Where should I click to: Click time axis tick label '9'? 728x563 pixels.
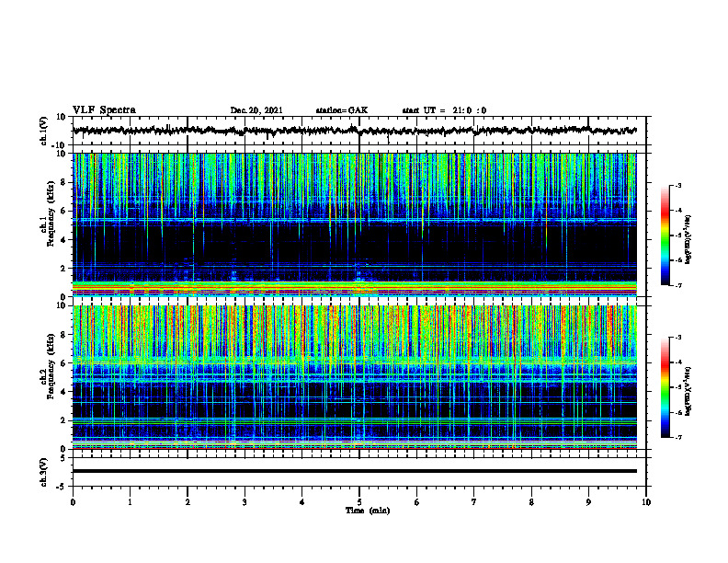point(588,502)
